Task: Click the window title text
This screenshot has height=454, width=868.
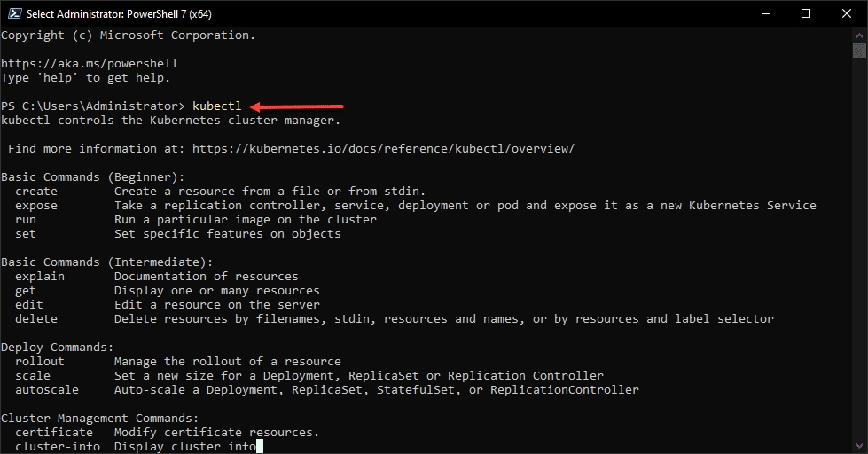Action: 121,14
